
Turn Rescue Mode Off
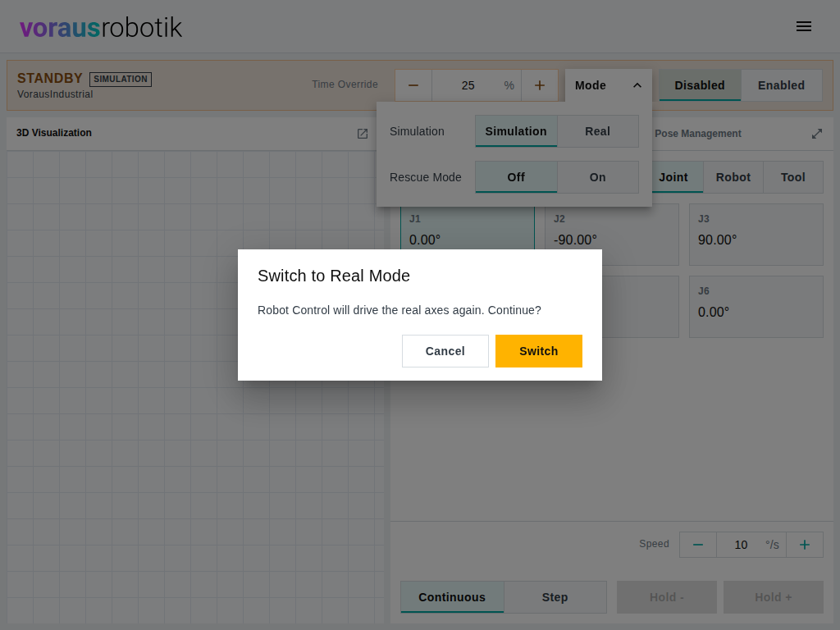coord(516,177)
